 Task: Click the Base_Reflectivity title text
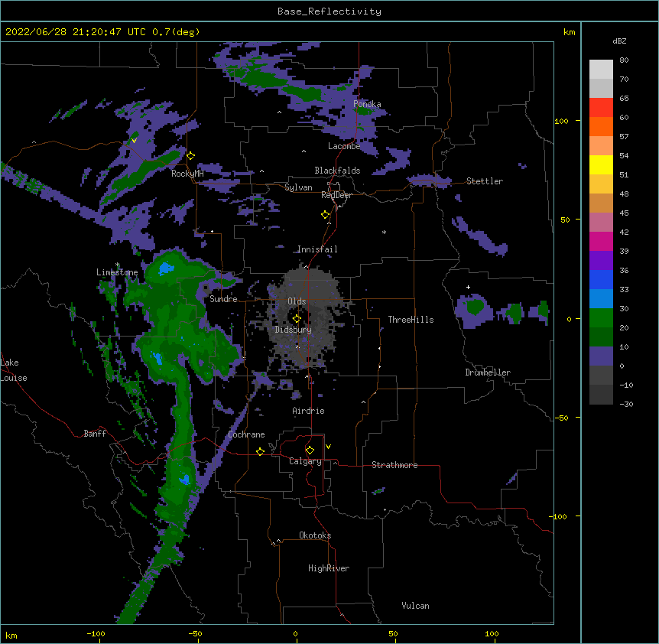tap(329, 11)
